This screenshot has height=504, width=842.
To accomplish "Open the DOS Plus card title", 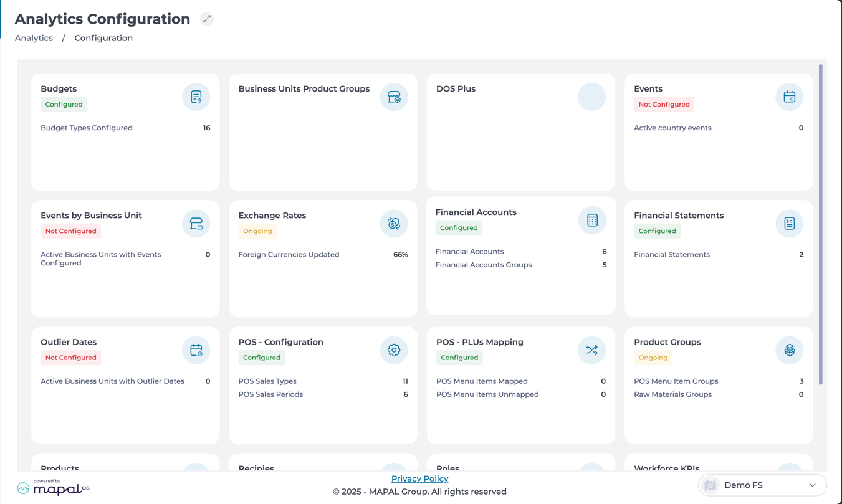I will [456, 89].
